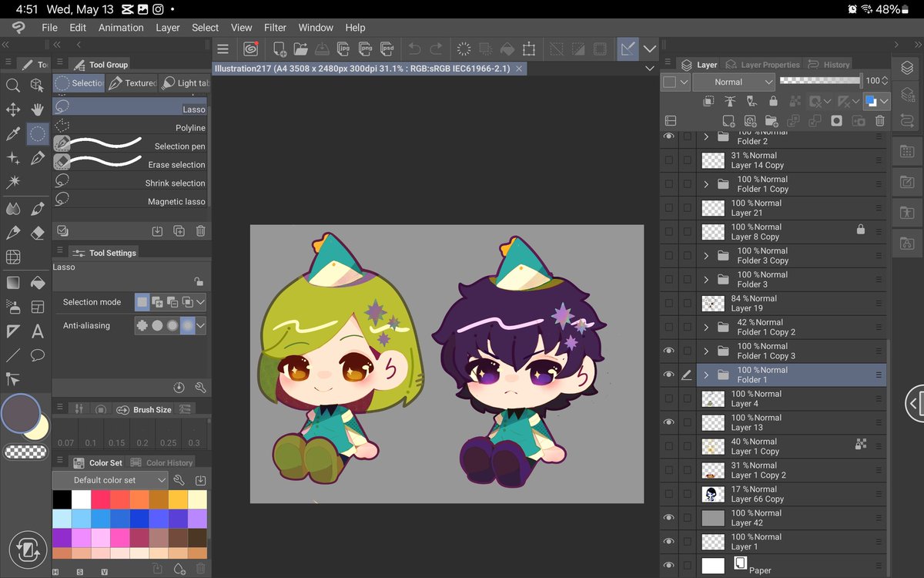Close the Illustration217 canvas tab
This screenshot has height=578, width=924.
[x=520, y=69]
